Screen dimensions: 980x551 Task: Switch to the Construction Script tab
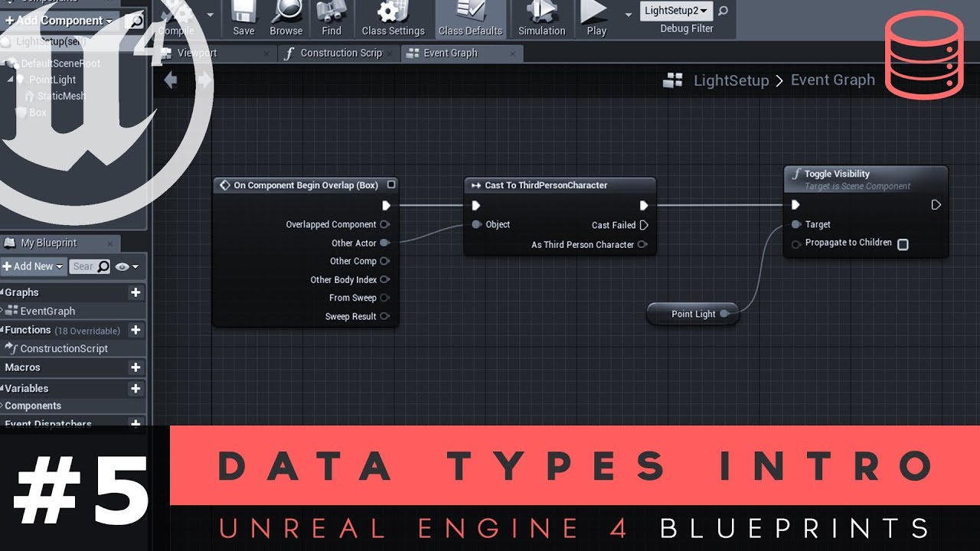341,53
